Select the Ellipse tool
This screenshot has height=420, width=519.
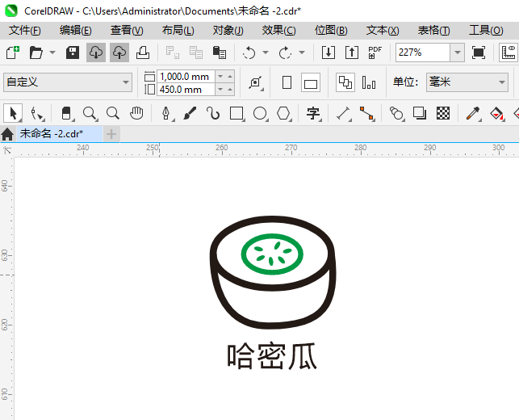[260, 113]
